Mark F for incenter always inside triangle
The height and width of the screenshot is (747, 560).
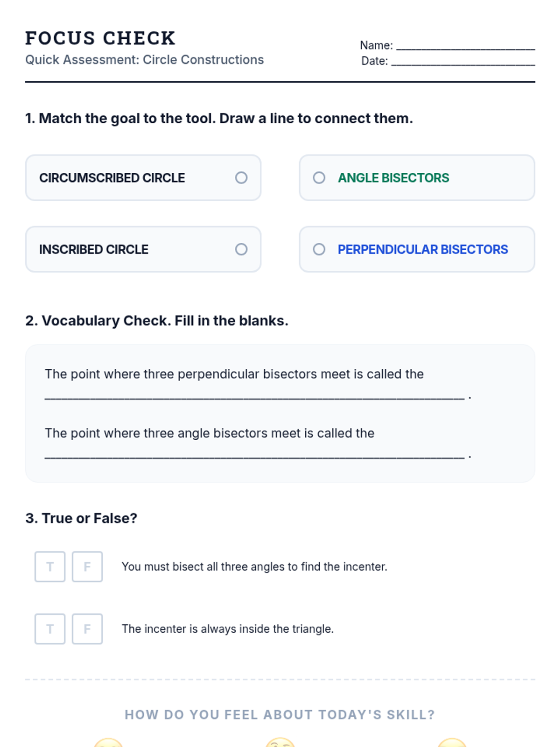[x=87, y=629]
